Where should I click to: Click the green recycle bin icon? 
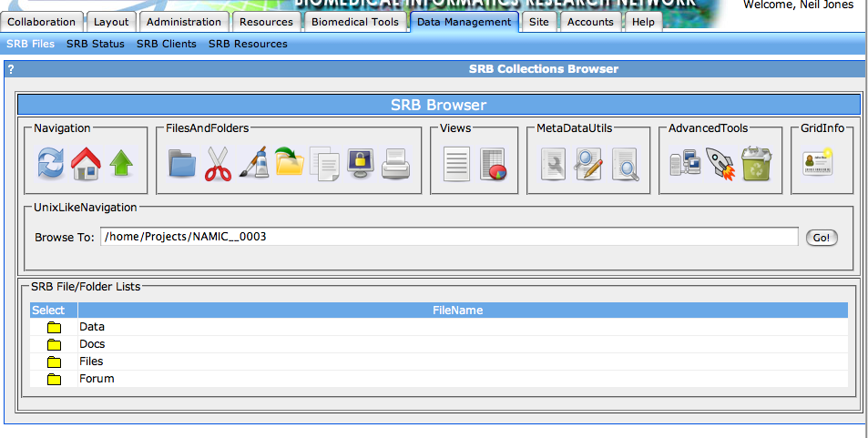pyautogui.click(x=756, y=165)
